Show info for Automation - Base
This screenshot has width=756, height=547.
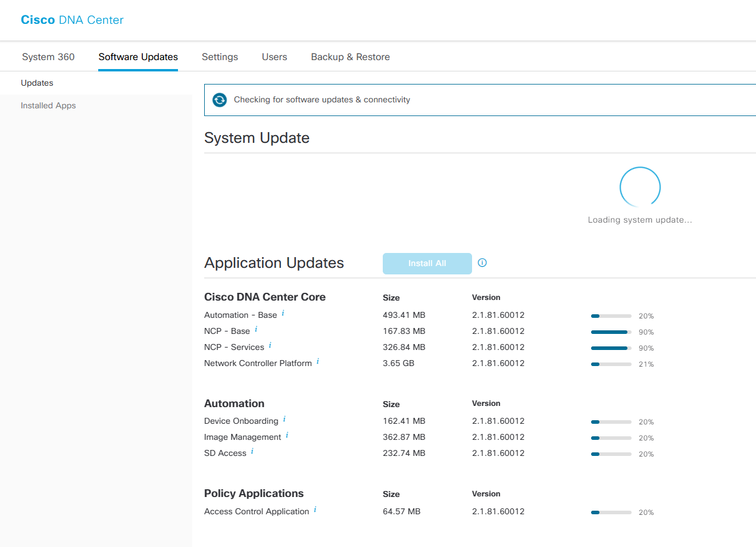click(x=283, y=314)
